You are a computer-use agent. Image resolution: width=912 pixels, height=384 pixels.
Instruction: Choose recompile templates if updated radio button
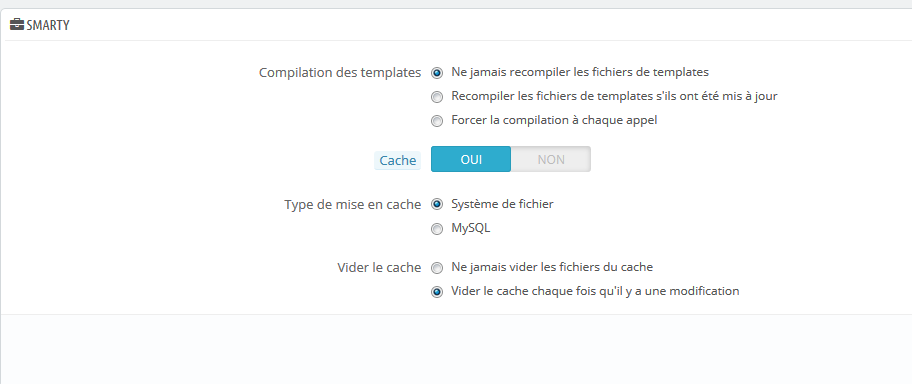click(436, 97)
